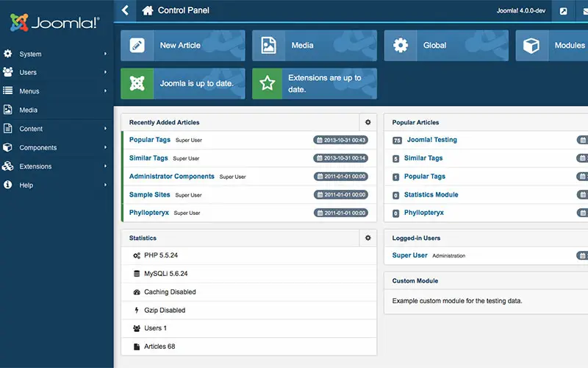Click the Joomla! logo

coord(54,23)
